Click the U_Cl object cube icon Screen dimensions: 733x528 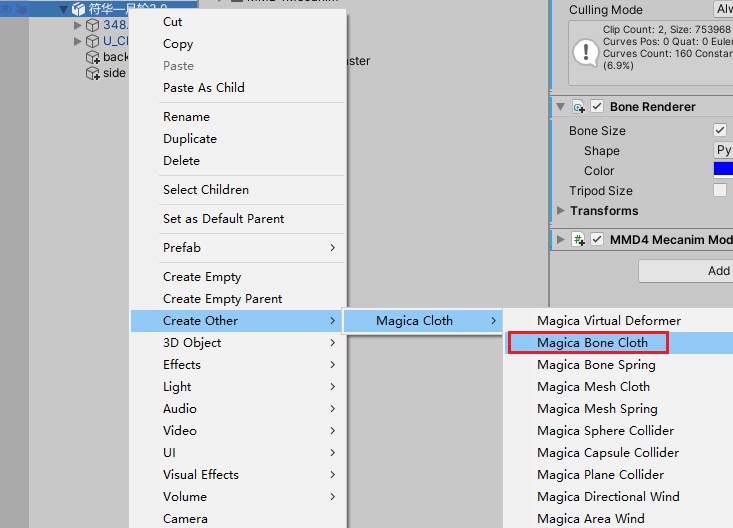click(93, 41)
